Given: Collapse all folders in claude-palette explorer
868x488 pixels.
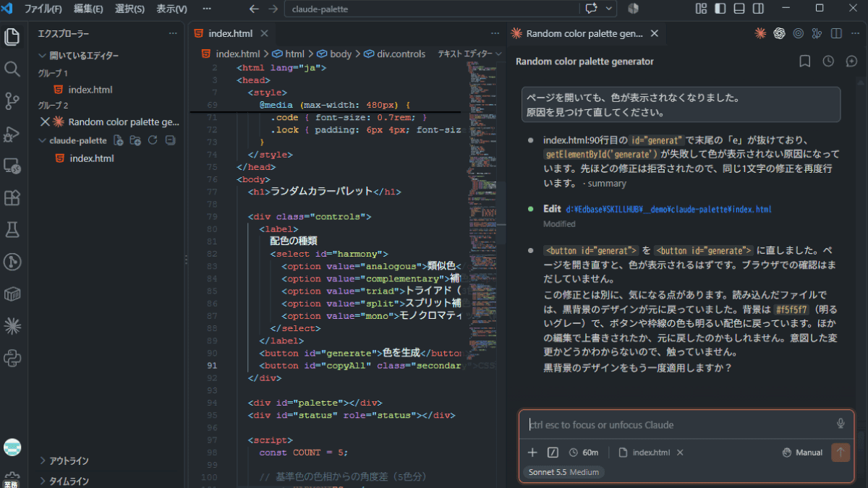Looking at the screenshot, I should (170, 140).
